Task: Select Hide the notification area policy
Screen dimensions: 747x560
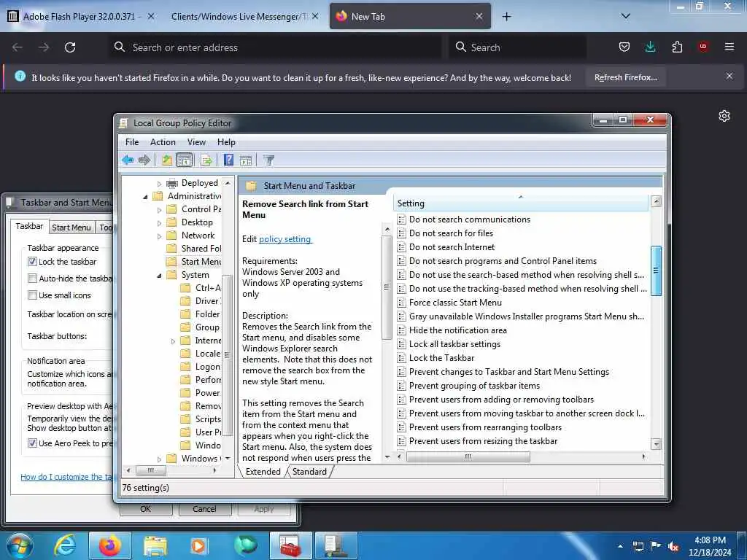Action: [x=457, y=330]
